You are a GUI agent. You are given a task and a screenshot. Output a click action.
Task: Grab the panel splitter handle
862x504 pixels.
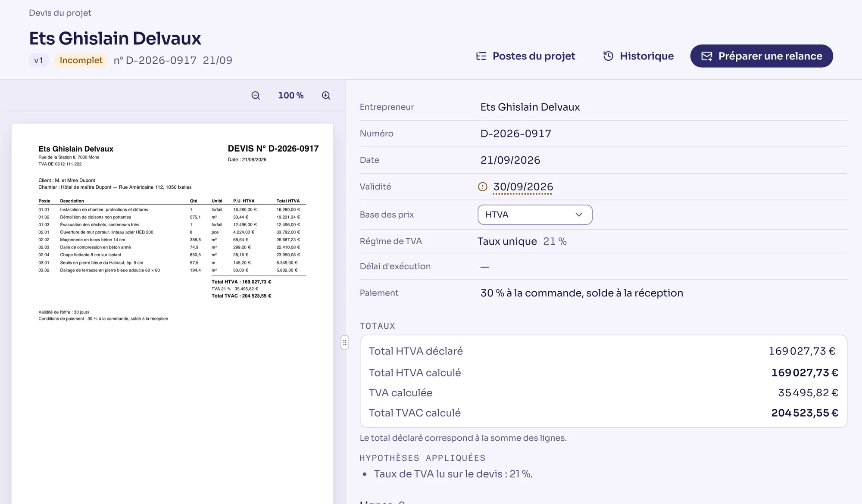point(345,342)
